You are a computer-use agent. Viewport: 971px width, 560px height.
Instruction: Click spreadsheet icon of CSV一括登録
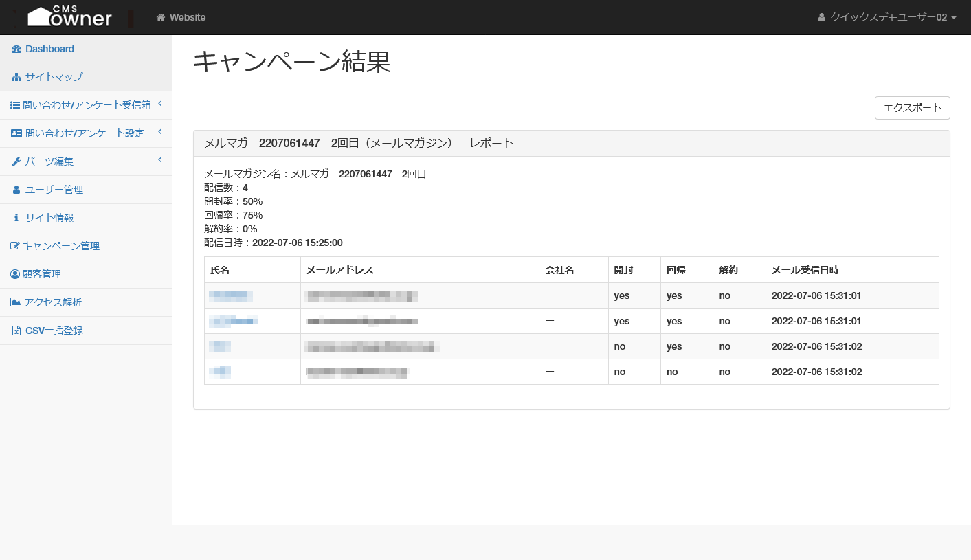tap(16, 331)
